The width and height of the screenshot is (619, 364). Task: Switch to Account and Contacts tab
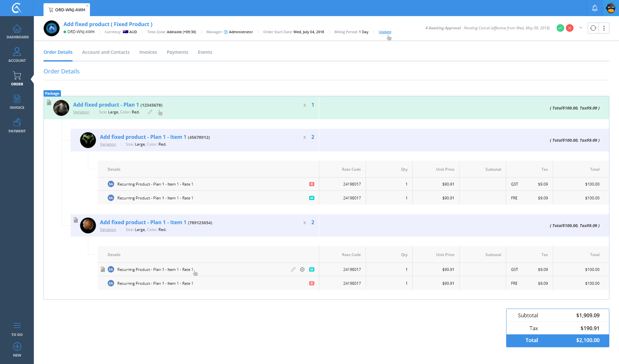point(106,52)
